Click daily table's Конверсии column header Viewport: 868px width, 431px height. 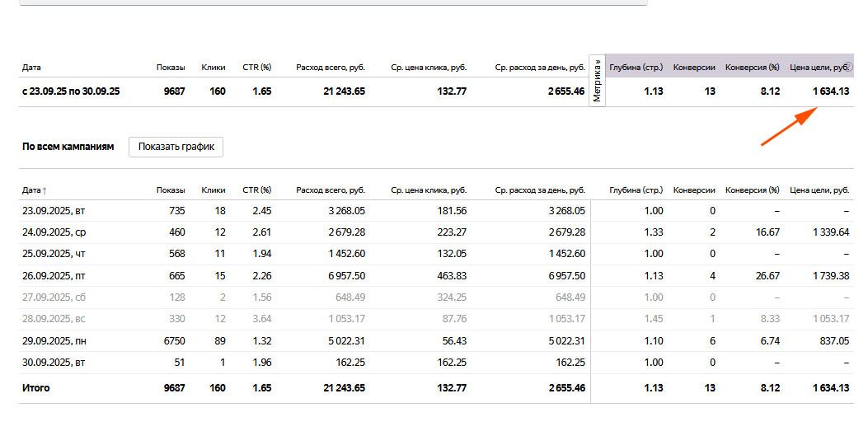pos(694,190)
